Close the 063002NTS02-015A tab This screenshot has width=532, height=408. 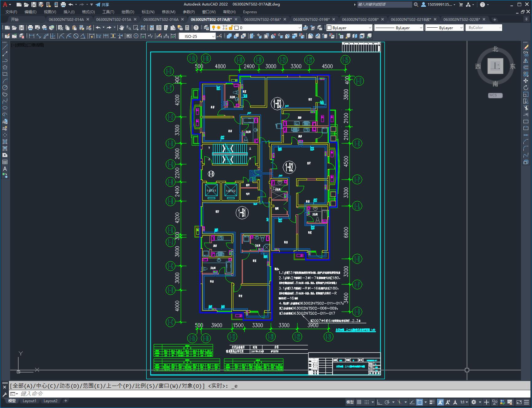pyautogui.click(x=135, y=19)
